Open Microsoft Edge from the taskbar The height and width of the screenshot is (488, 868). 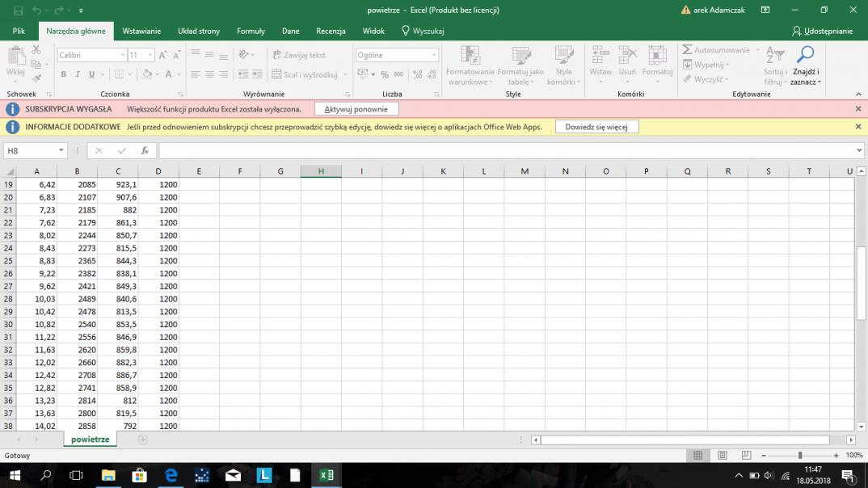[171, 475]
